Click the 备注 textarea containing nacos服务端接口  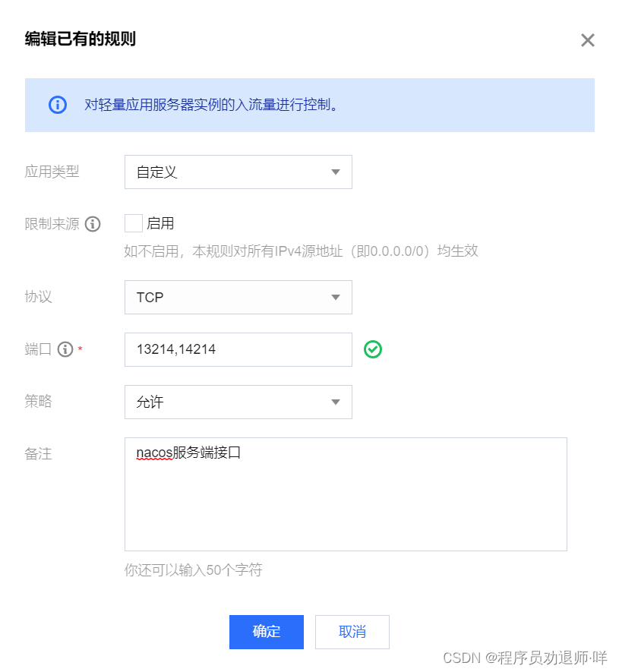(346, 494)
